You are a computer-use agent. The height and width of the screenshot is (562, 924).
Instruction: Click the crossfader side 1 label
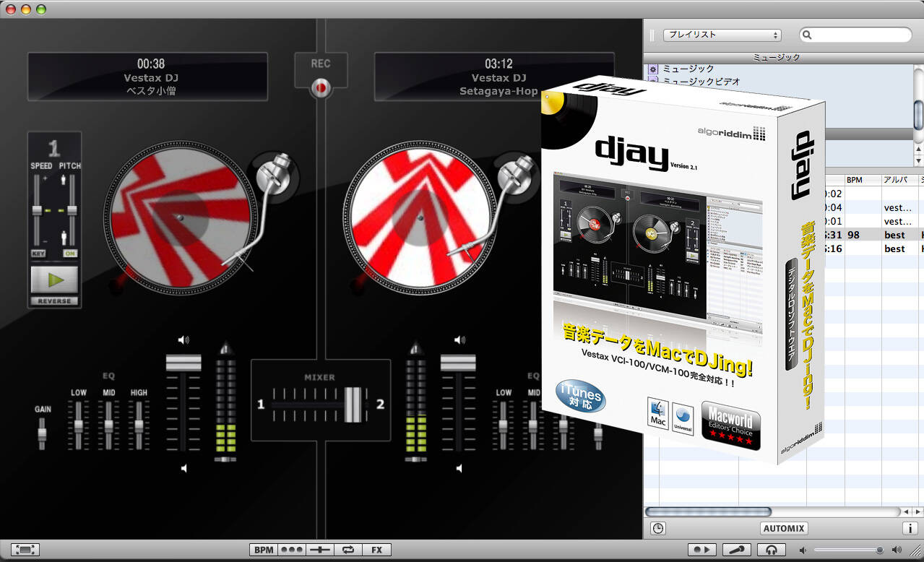click(x=261, y=404)
